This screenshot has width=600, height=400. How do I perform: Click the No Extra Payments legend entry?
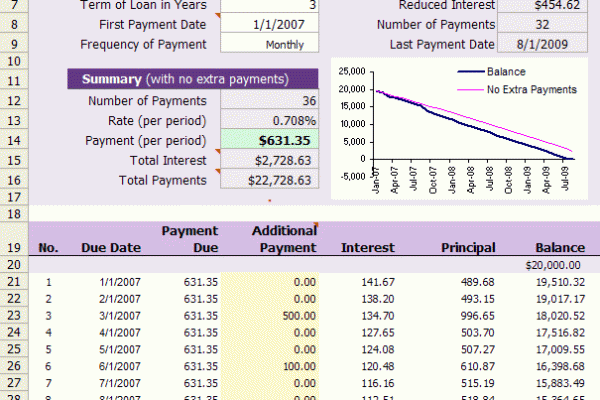pyautogui.click(x=530, y=89)
